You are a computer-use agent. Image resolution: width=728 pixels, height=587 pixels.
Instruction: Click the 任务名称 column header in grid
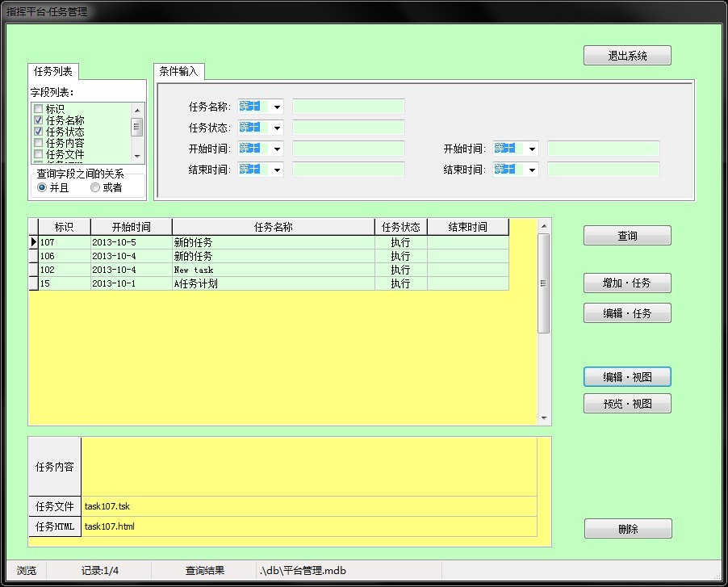pyautogui.click(x=274, y=227)
